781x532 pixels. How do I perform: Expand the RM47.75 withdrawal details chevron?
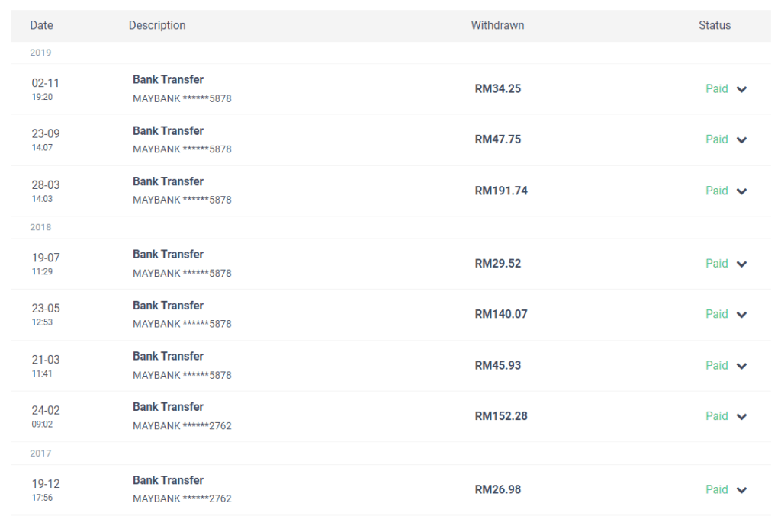click(x=741, y=140)
